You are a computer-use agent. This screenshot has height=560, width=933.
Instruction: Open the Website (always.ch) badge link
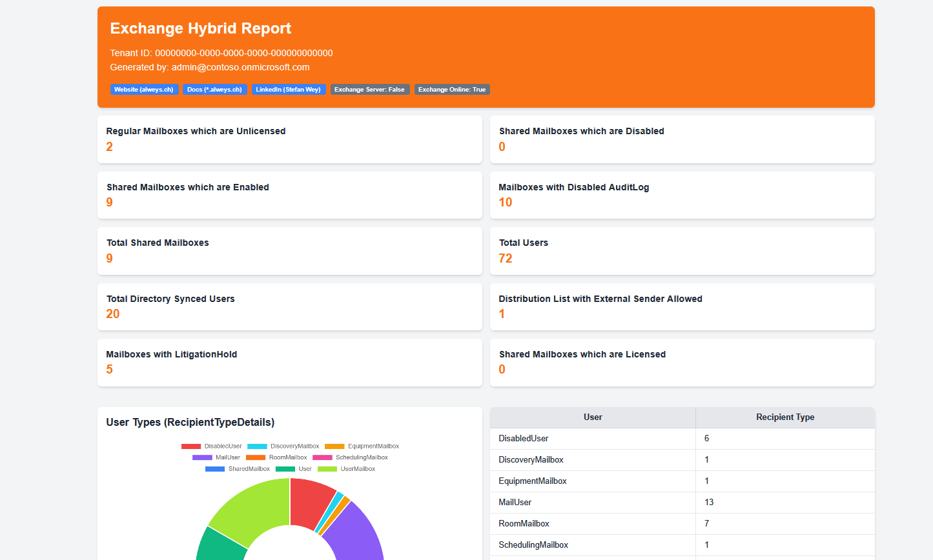click(145, 89)
